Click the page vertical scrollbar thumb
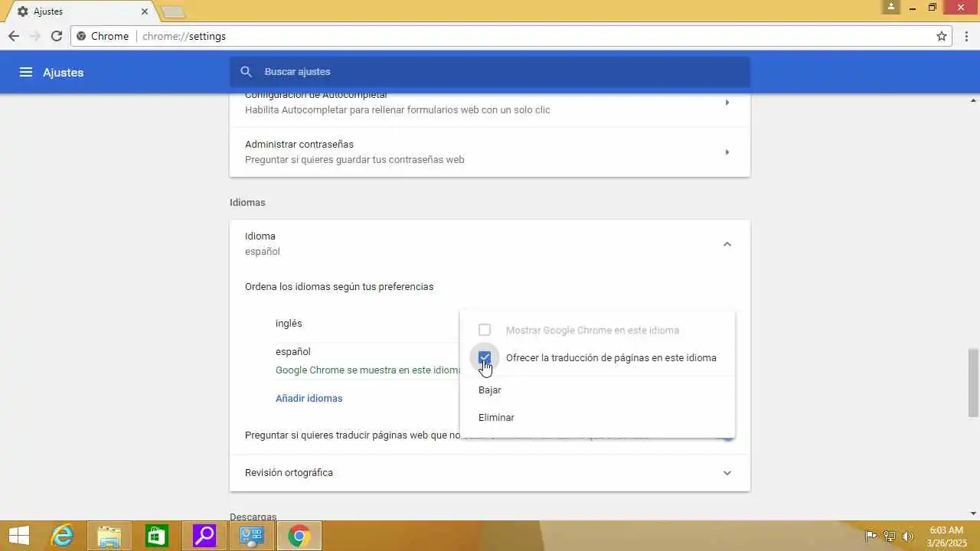 pyautogui.click(x=974, y=383)
